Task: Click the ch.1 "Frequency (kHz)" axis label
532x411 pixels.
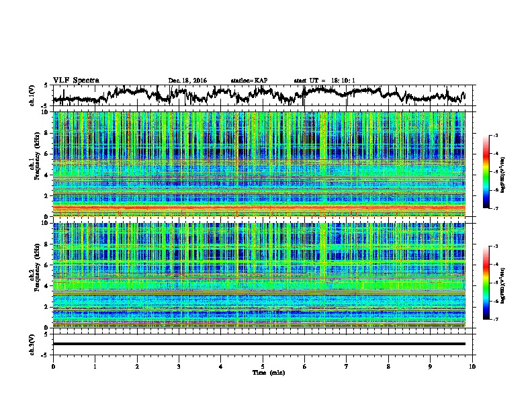Action: tap(37, 156)
